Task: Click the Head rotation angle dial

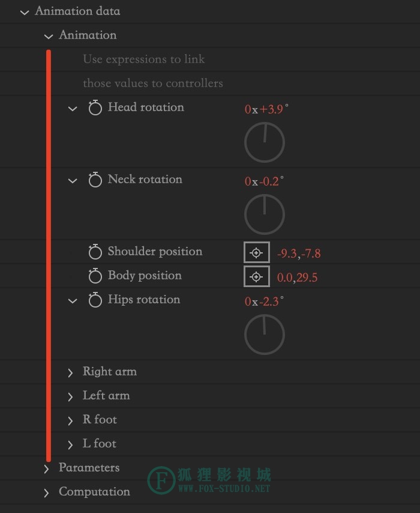Action: 265,142
